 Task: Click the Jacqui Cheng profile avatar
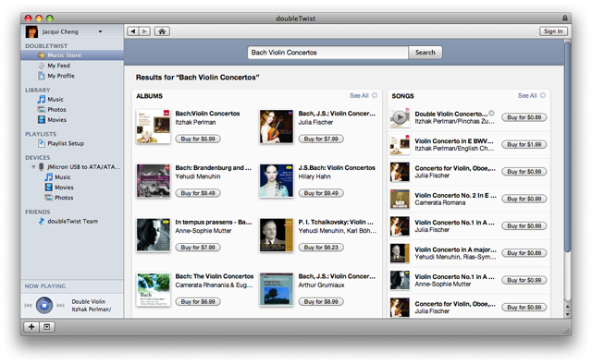pyautogui.click(x=31, y=31)
